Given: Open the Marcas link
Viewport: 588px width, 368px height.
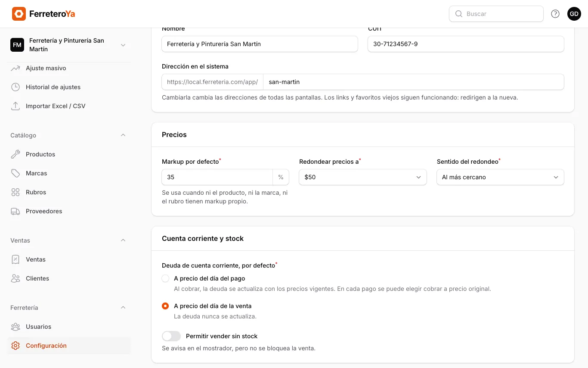Looking at the screenshot, I should pyautogui.click(x=69, y=173).
